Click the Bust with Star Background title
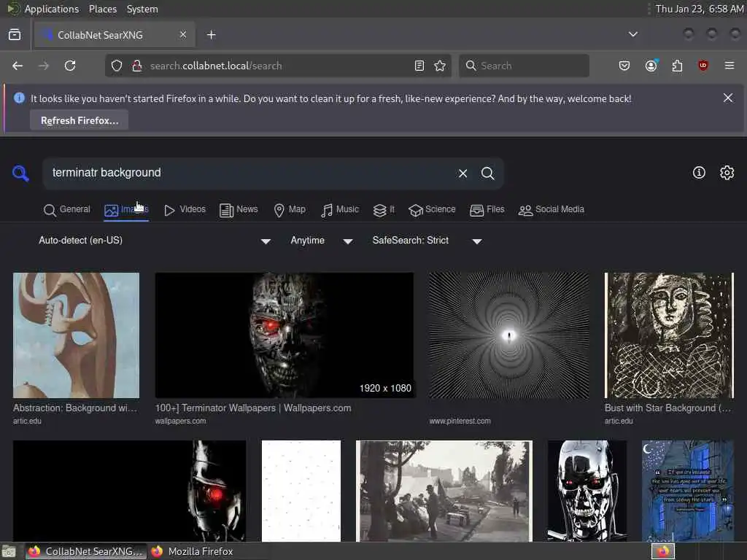 tap(667, 408)
